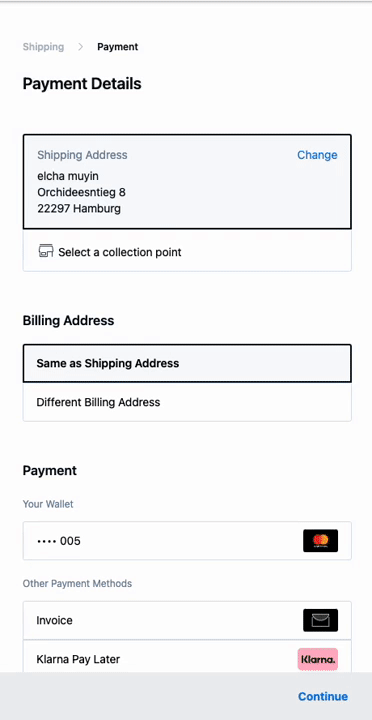Screen dimensions: 372x720
Task: Select saved card ending in 005
Action: 187,540
